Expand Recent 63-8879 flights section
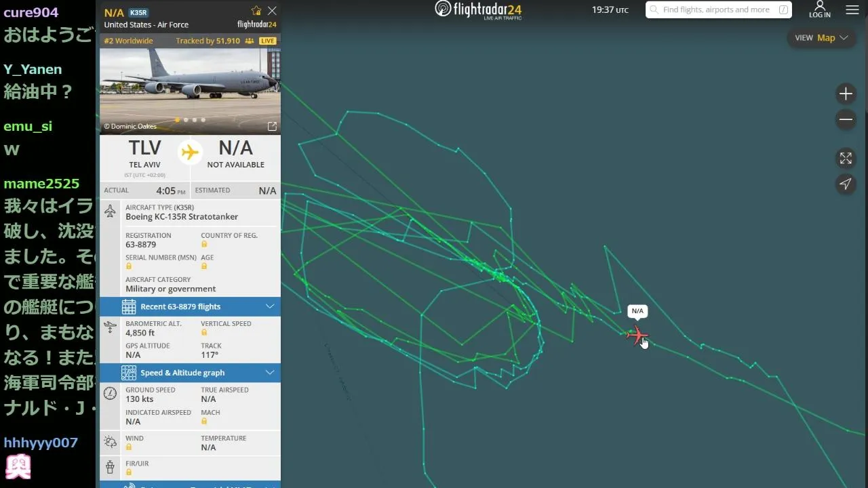The image size is (868, 488). point(190,306)
